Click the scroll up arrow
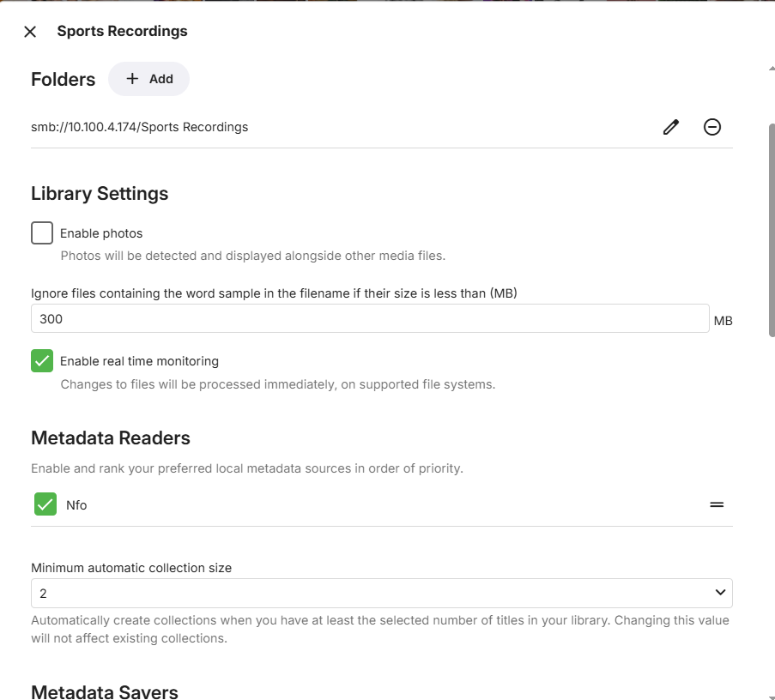Screen dimensions: 775x700 click(x=771, y=68)
